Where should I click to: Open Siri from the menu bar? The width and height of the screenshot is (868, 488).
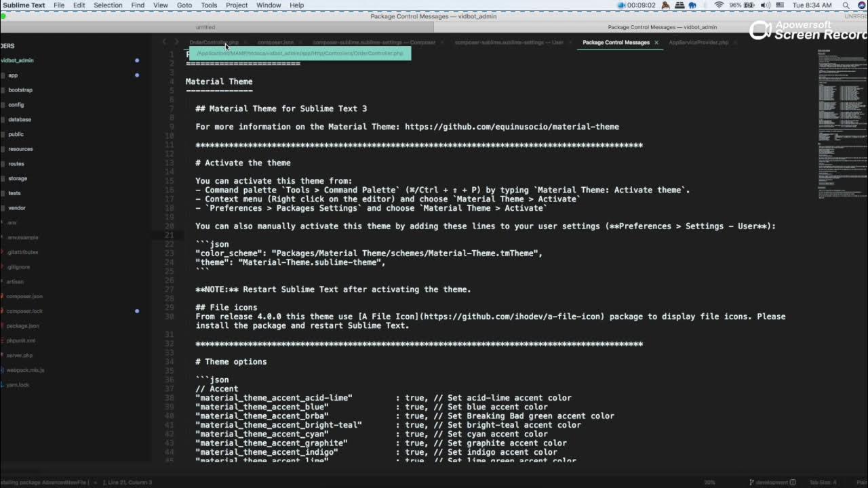pyautogui.click(x=861, y=5)
